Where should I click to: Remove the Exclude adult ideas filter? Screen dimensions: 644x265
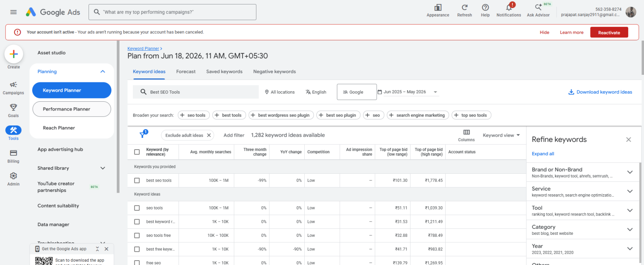coord(209,135)
